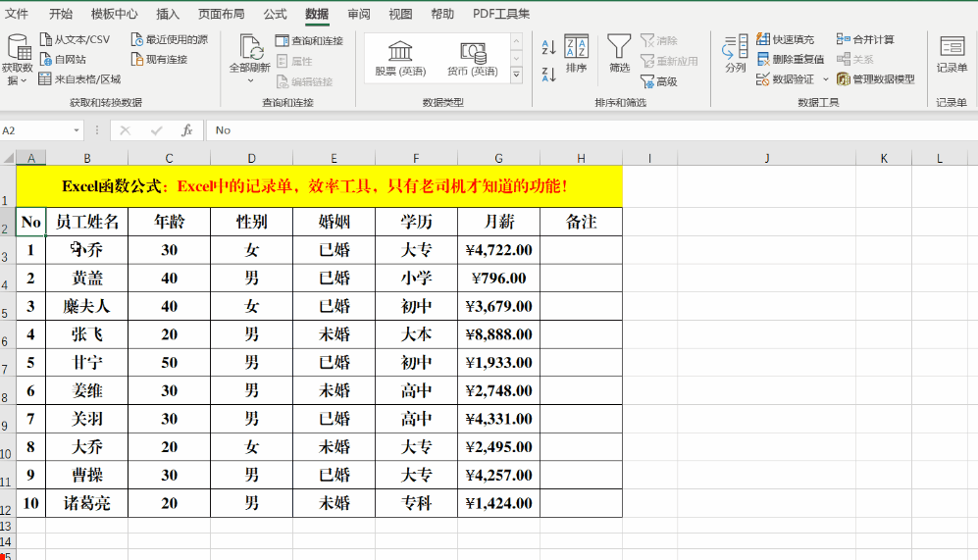Switch to the 审阅 tab
The height and width of the screenshot is (560, 978).
click(x=359, y=14)
